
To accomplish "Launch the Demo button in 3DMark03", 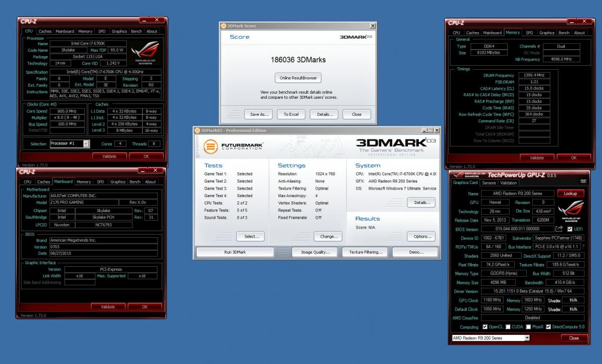I will point(416,252).
